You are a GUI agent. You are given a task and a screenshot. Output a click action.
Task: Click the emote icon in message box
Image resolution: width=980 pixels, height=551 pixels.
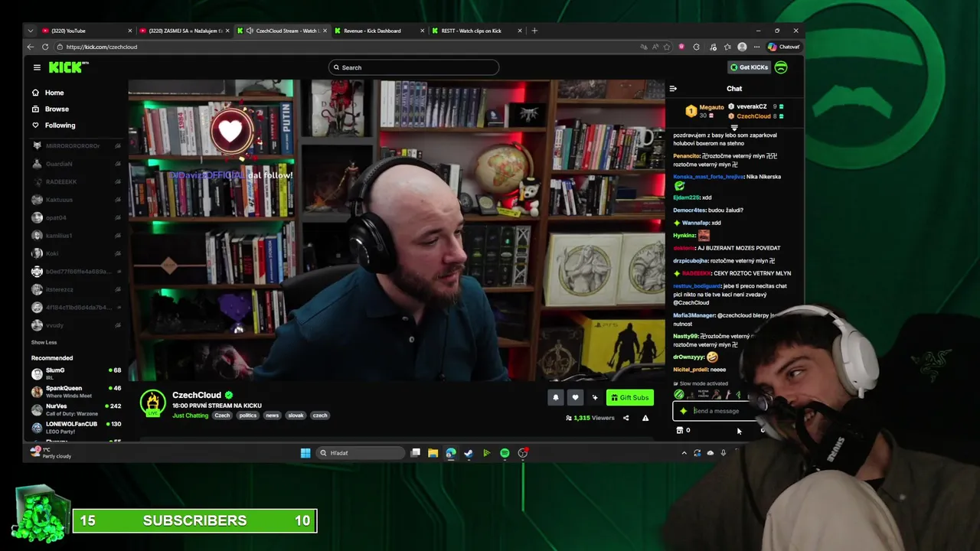(683, 411)
